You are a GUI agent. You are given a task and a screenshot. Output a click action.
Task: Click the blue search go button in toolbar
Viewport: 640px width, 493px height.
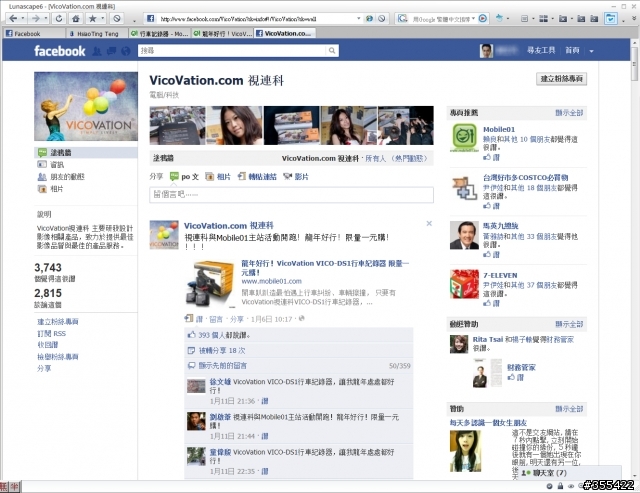482,18
